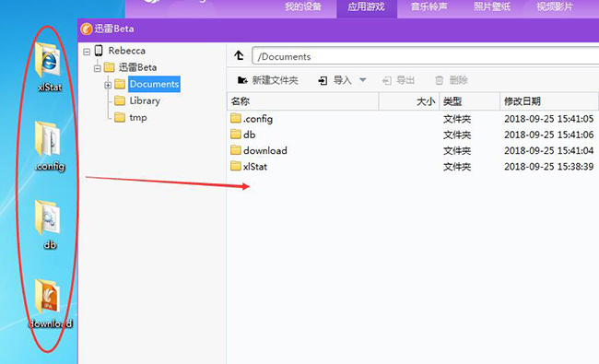Click date 2018-09-25 15:38:39

tap(549, 167)
